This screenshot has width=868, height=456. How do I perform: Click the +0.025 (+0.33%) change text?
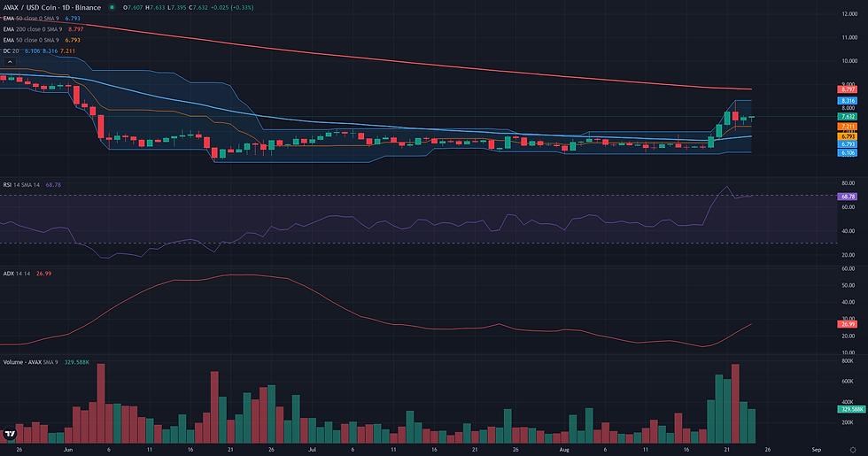point(232,8)
